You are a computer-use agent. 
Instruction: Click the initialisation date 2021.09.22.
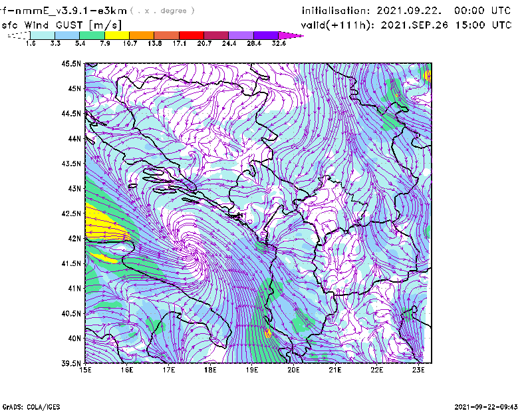pyautogui.click(x=409, y=11)
